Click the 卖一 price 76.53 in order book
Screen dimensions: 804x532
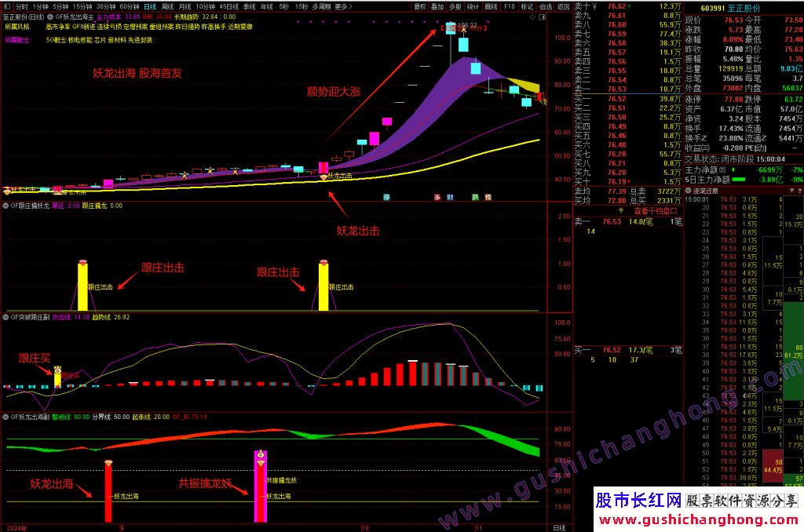pos(617,89)
